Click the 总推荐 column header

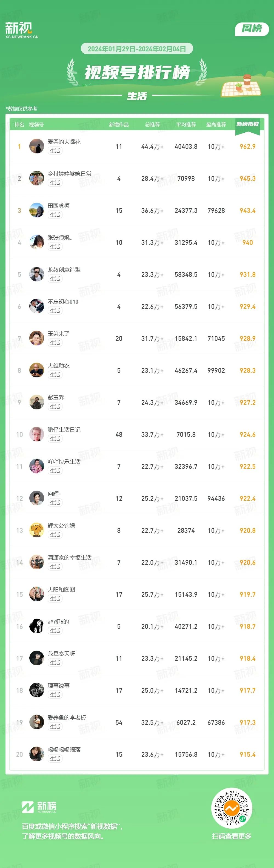pyautogui.click(x=152, y=124)
